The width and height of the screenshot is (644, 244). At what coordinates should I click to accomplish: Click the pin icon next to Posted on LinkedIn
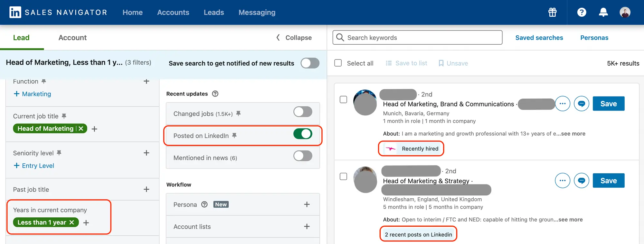point(234,135)
